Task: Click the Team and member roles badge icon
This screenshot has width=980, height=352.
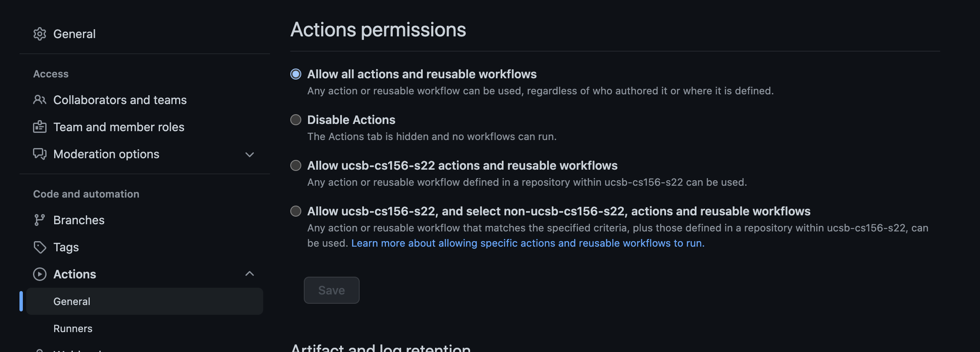Action: click(x=40, y=126)
